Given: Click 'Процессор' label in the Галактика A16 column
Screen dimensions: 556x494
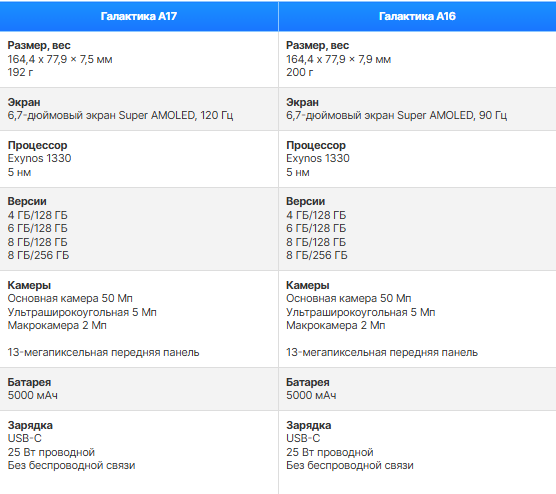Looking at the screenshot, I should pyautogui.click(x=316, y=145).
